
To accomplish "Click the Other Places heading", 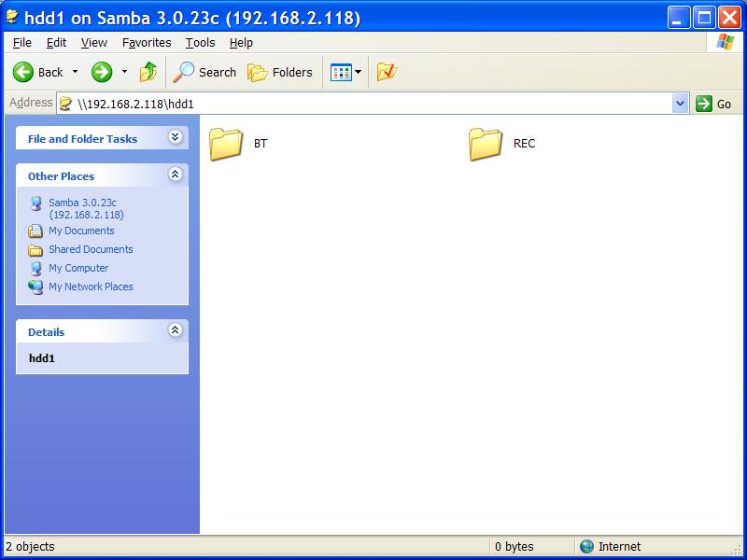I will pos(61,176).
